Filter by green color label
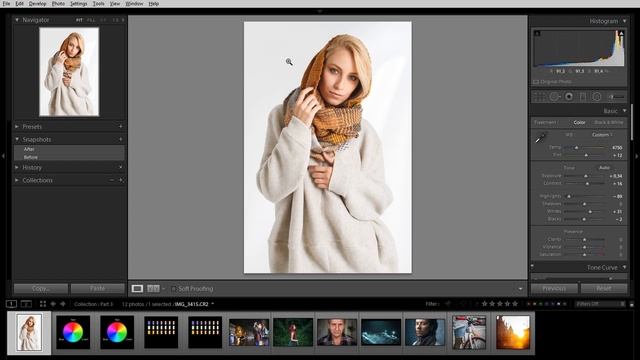 (x=541, y=304)
